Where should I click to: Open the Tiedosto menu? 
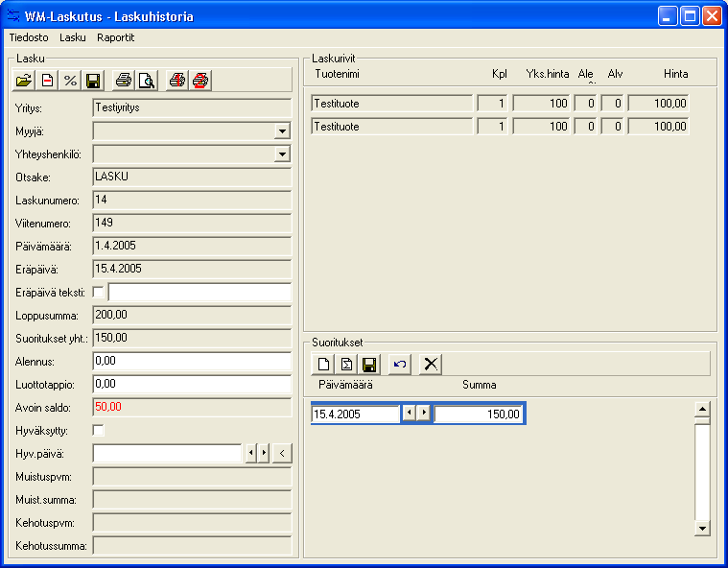(x=29, y=37)
